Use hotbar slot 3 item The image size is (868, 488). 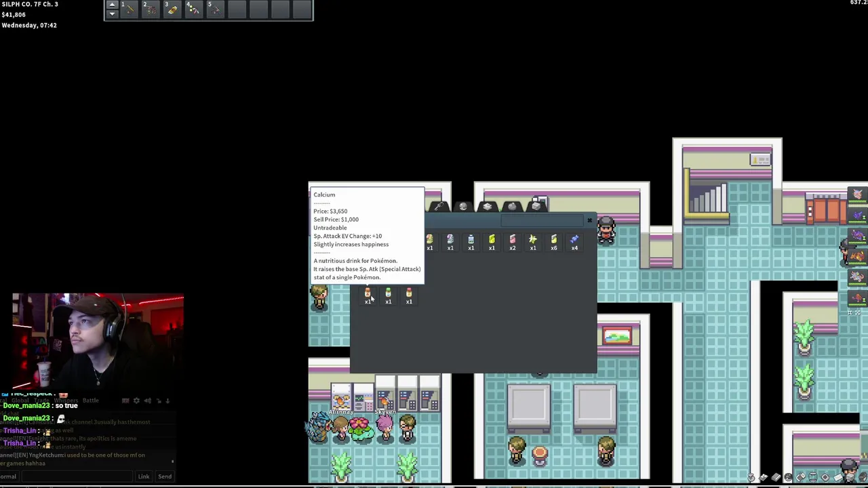(x=172, y=9)
